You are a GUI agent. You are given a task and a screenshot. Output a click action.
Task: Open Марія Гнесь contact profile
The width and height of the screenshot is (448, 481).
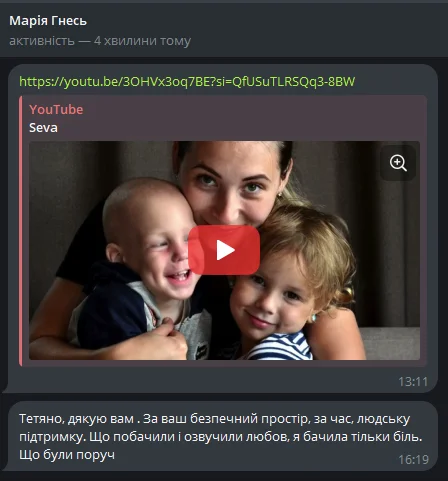click(x=48, y=21)
